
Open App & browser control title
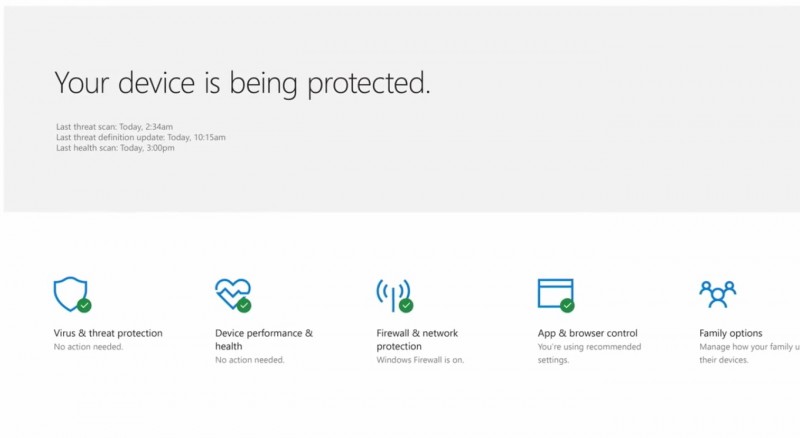[x=588, y=333]
